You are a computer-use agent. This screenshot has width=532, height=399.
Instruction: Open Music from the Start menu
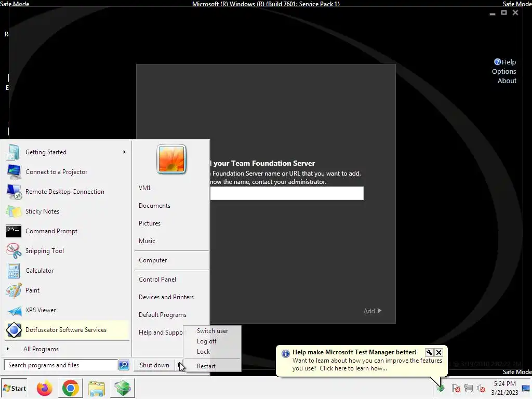(147, 241)
